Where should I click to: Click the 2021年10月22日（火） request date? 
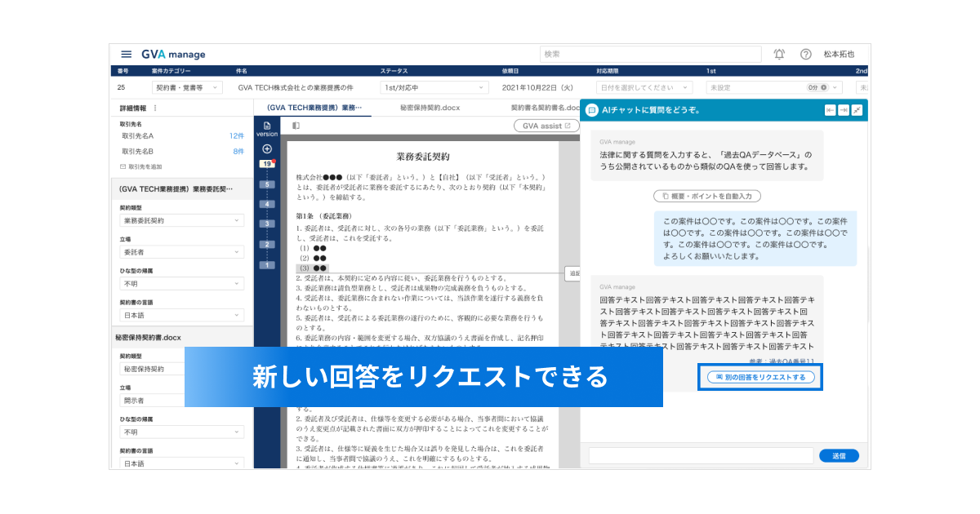pos(537,87)
